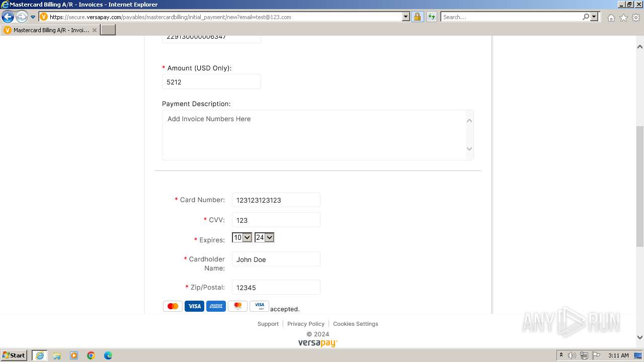
Task: Open the search provider dropdown arrow
Action: (595, 17)
